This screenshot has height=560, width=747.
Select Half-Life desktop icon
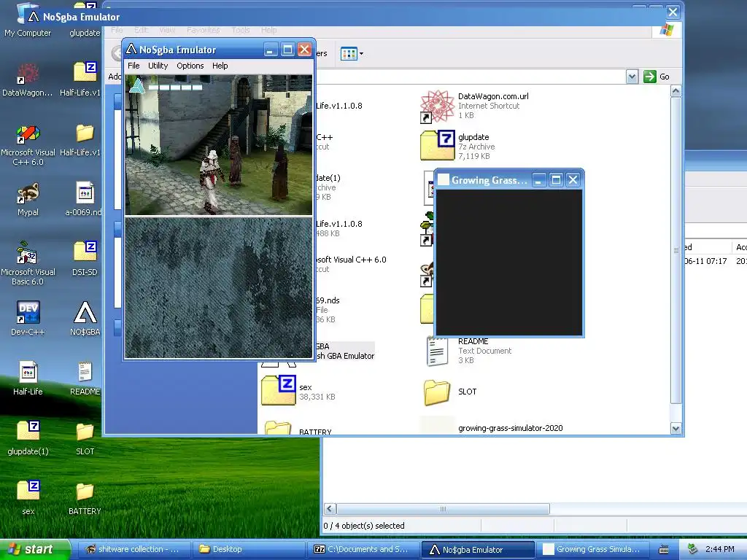28,378
